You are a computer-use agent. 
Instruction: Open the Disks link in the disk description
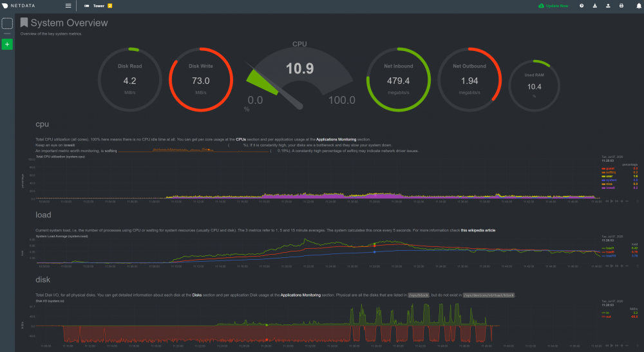196,295
